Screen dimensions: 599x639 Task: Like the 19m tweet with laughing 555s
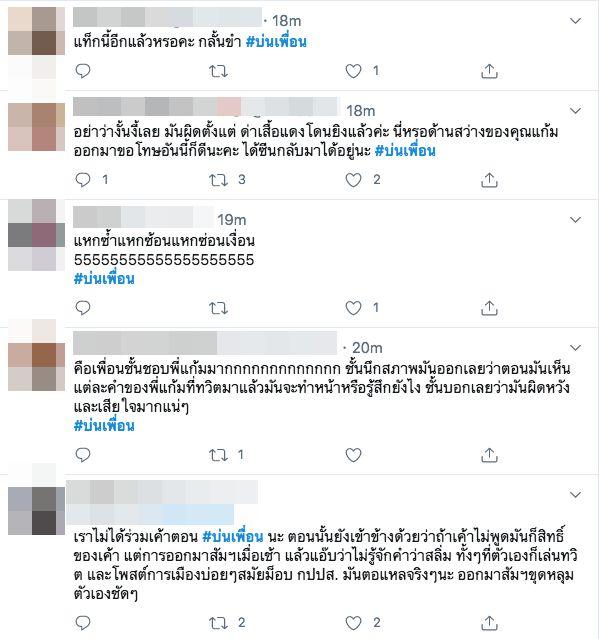click(353, 308)
